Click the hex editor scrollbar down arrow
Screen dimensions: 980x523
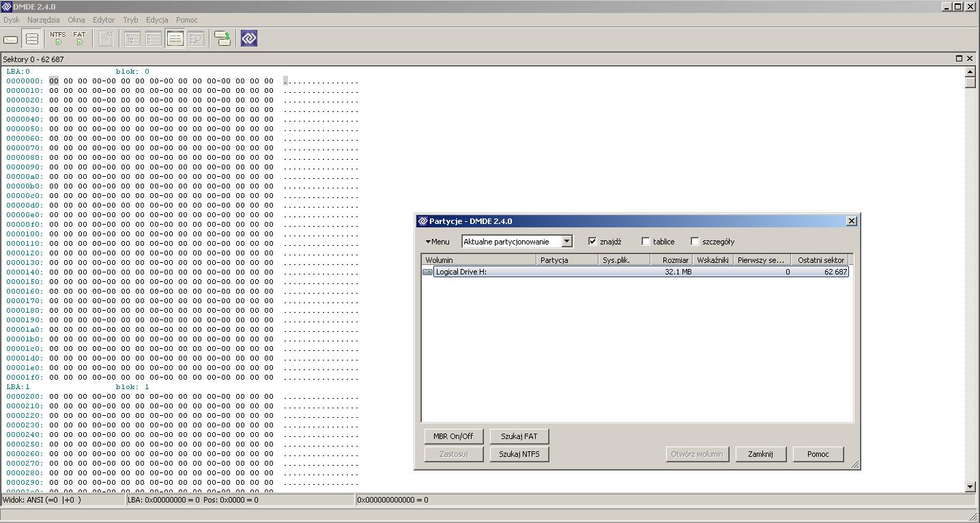point(970,487)
